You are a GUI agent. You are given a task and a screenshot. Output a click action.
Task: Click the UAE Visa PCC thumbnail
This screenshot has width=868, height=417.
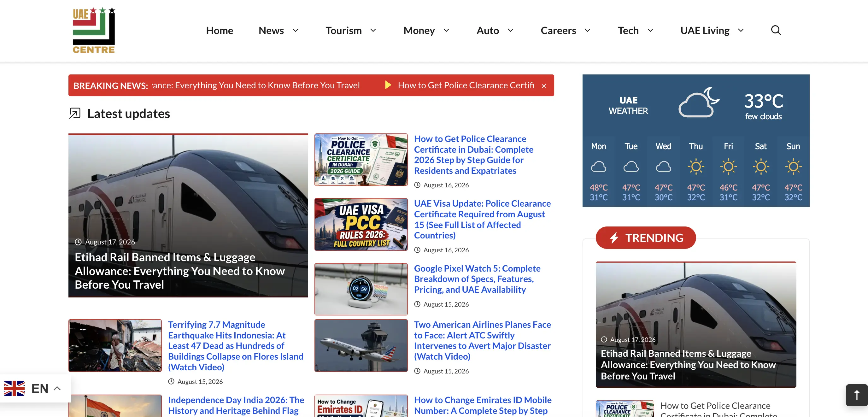coord(361,225)
